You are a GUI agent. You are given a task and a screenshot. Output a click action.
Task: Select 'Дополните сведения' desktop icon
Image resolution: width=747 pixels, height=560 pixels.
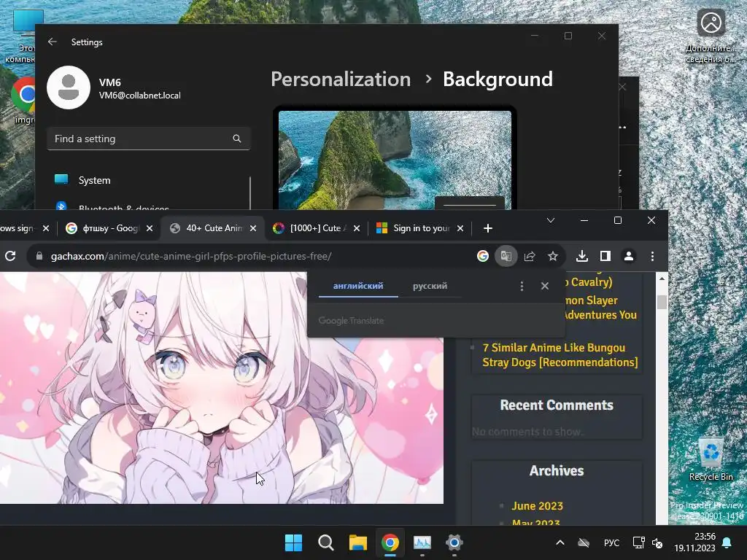click(711, 36)
